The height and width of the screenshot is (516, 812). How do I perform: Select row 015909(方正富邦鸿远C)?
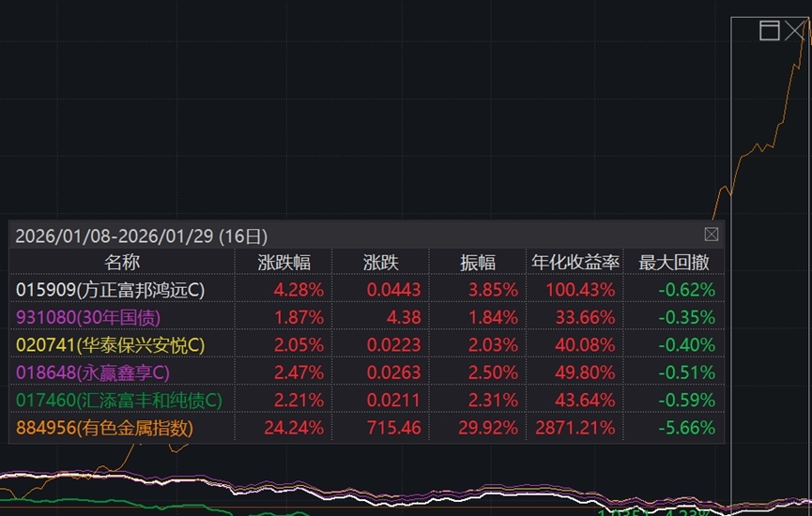click(x=367, y=289)
